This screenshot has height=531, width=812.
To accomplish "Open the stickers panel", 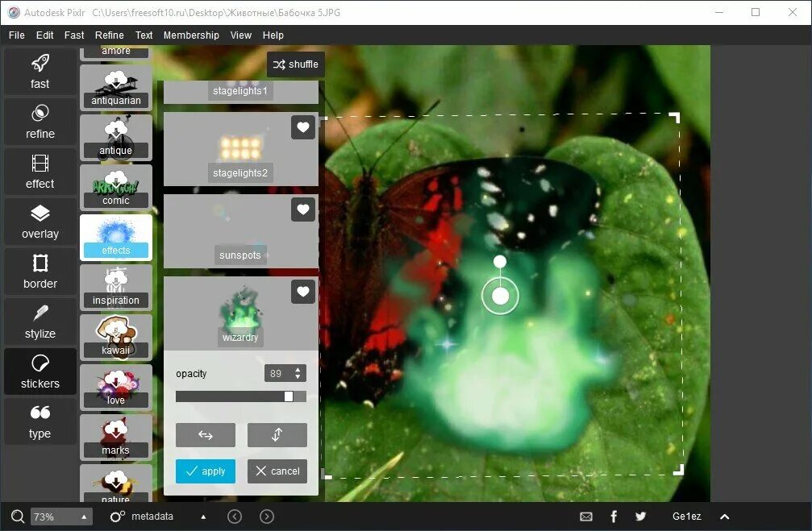I will click(40, 371).
